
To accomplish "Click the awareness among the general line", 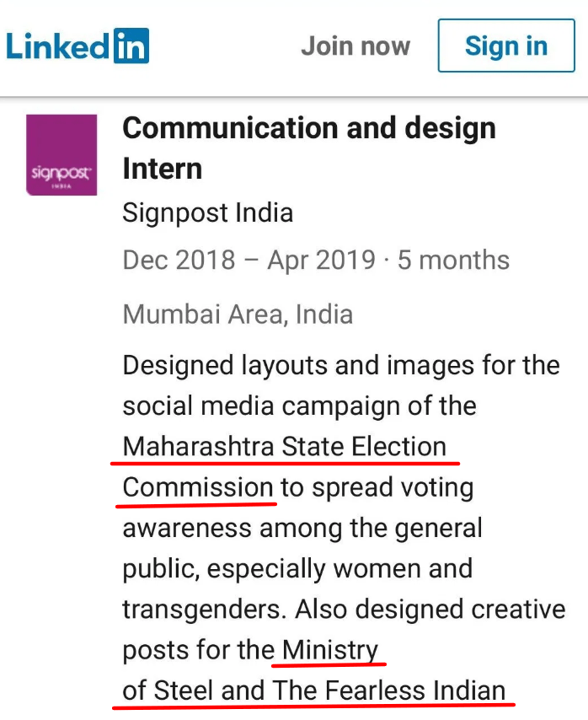I will tap(302, 528).
